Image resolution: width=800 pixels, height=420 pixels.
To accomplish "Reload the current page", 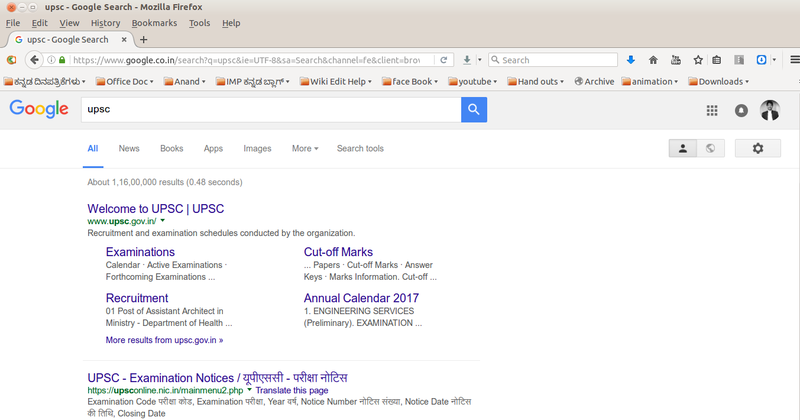I will click(444, 60).
